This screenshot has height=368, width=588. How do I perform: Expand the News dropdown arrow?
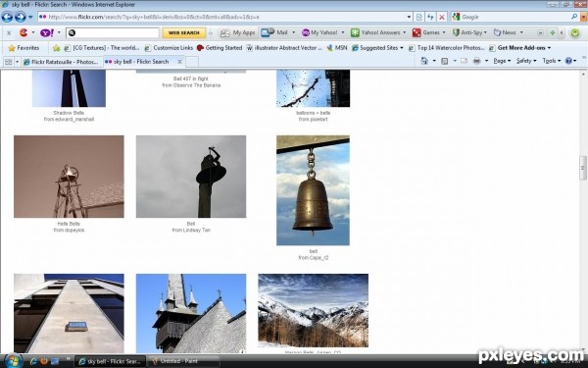[x=521, y=32]
